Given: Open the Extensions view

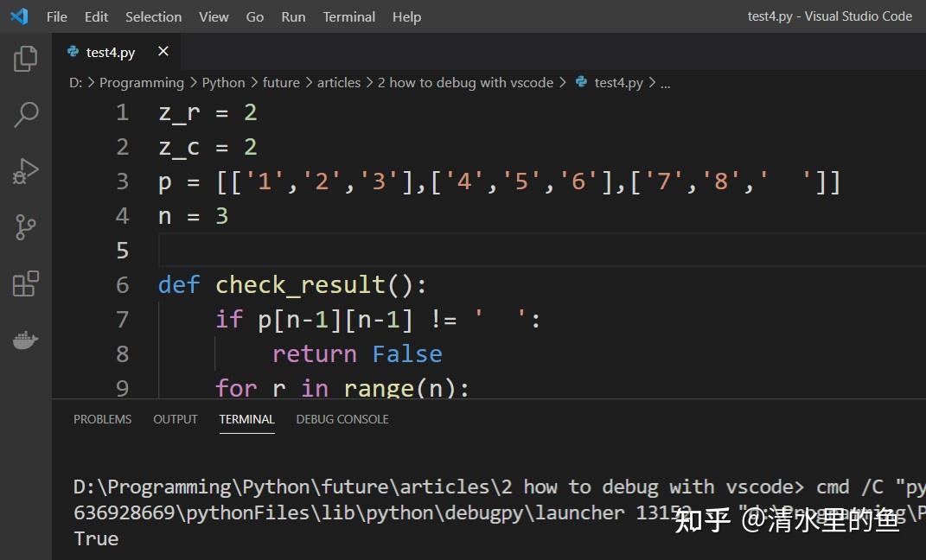Looking at the screenshot, I should click(x=25, y=283).
